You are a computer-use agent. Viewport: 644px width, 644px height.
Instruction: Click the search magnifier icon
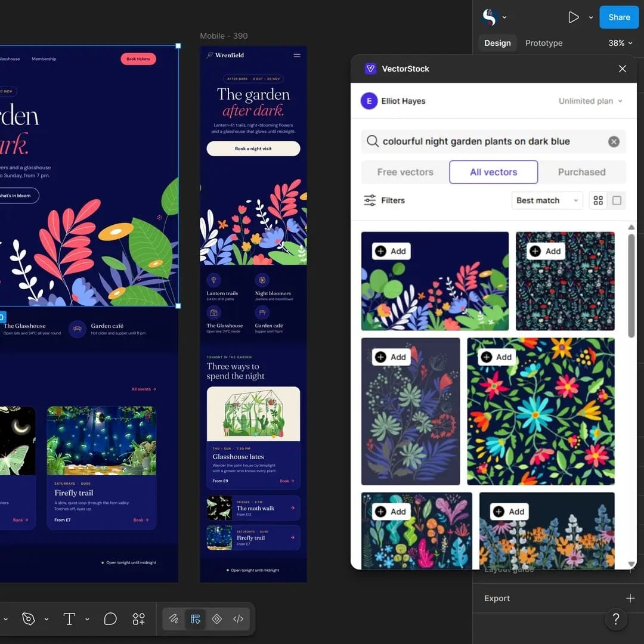(372, 141)
